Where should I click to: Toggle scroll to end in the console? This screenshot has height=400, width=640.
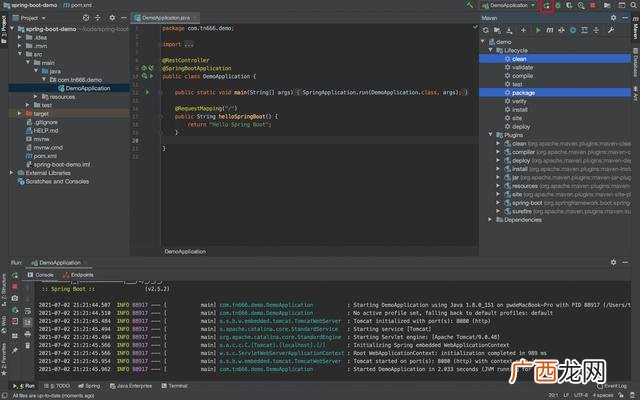27,322
